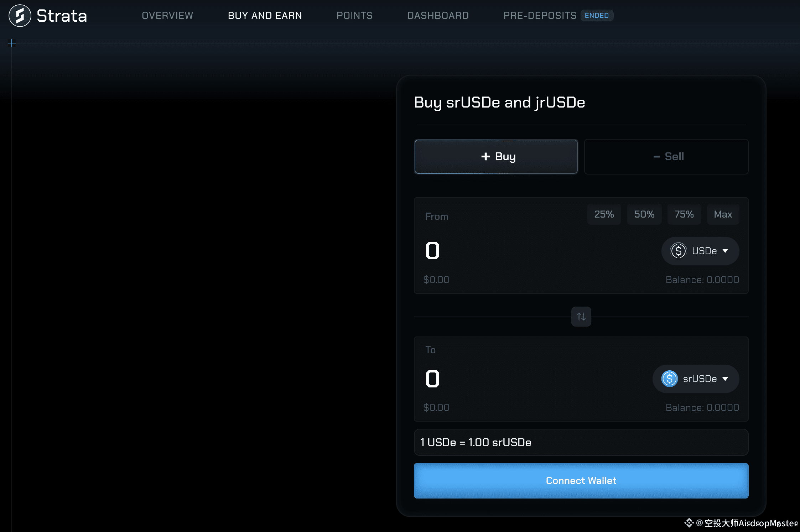Expand the srUSDe token selector arrow
Screen dimensions: 800x532
pos(725,379)
